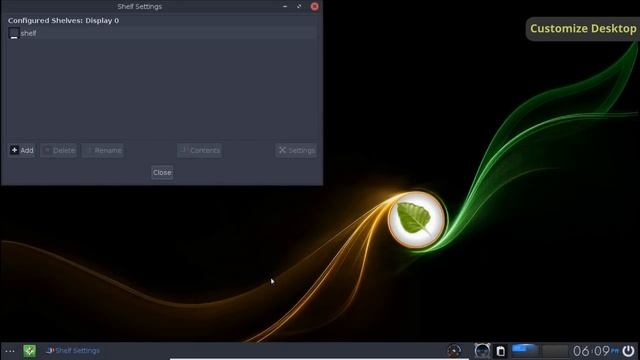This screenshot has width=640, height=360.
Task: Click the Configured Shelves: Display 0 heading
Action: coord(63,20)
